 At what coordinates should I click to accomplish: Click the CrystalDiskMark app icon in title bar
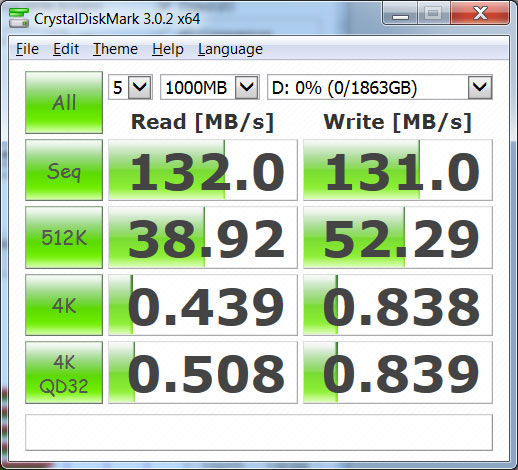click(x=19, y=18)
